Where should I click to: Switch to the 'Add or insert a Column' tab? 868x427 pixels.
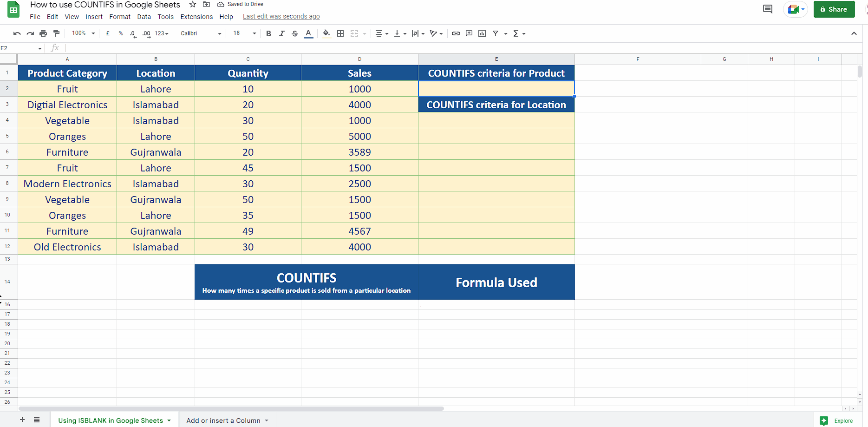(x=224, y=420)
